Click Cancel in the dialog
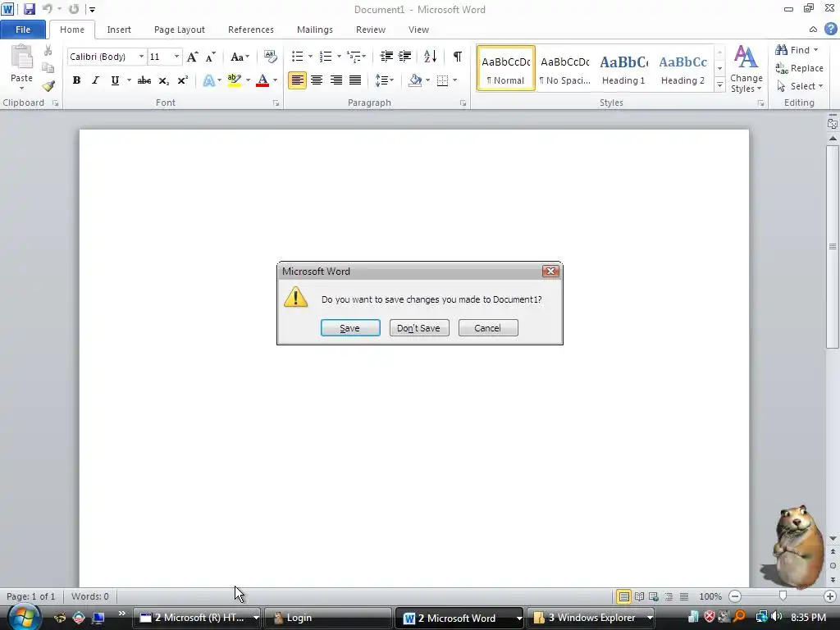The image size is (840, 630). click(488, 328)
